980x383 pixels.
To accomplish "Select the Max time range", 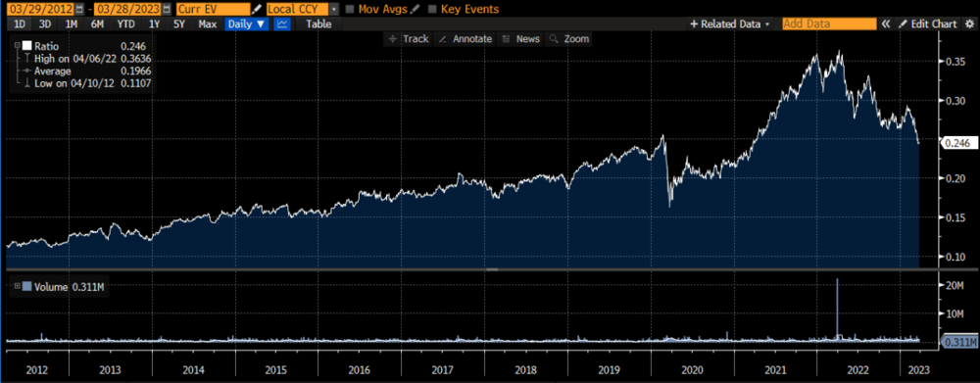I will (208, 24).
